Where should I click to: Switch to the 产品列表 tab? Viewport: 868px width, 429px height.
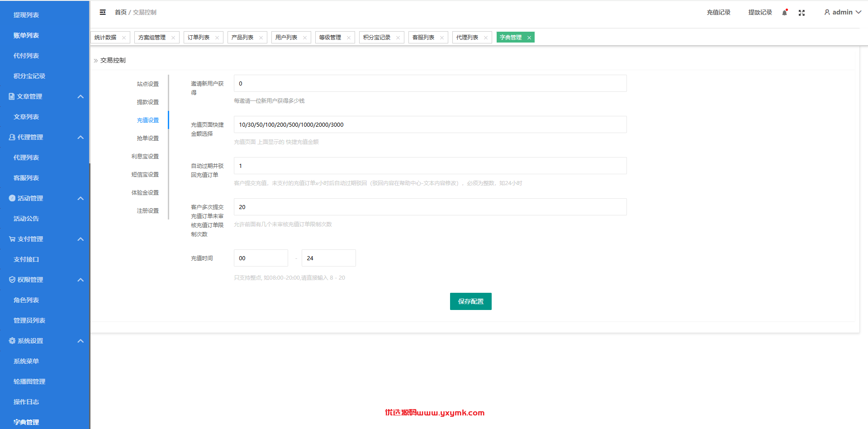(x=242, y=38)
